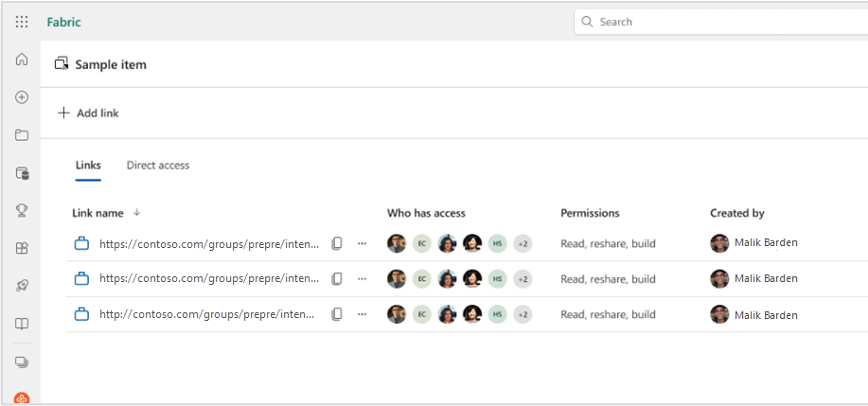Open more options for the second link
This screenshot has height=406, width=868.
click(362, 279)
